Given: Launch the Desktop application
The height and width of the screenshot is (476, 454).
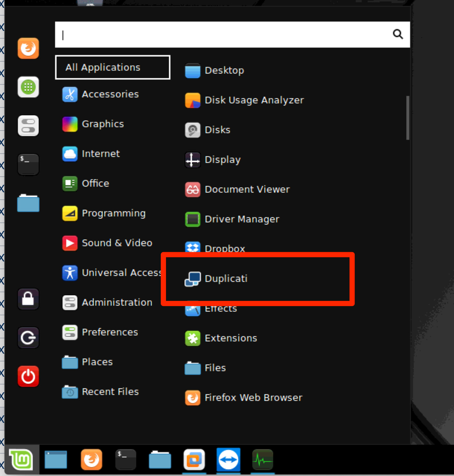Looking at the screenshot, I should pos(215,70).
